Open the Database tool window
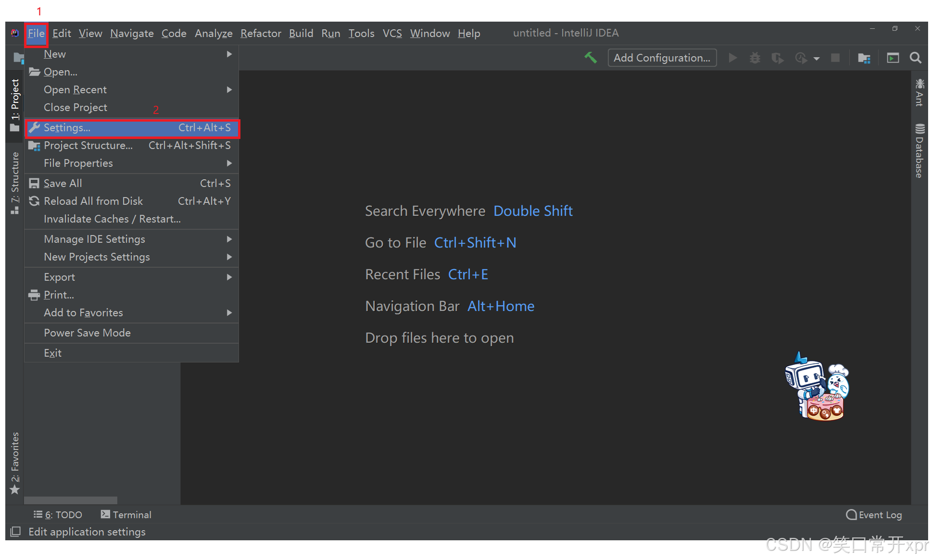Viewport: 931px width, 560px height. (919, 151)
